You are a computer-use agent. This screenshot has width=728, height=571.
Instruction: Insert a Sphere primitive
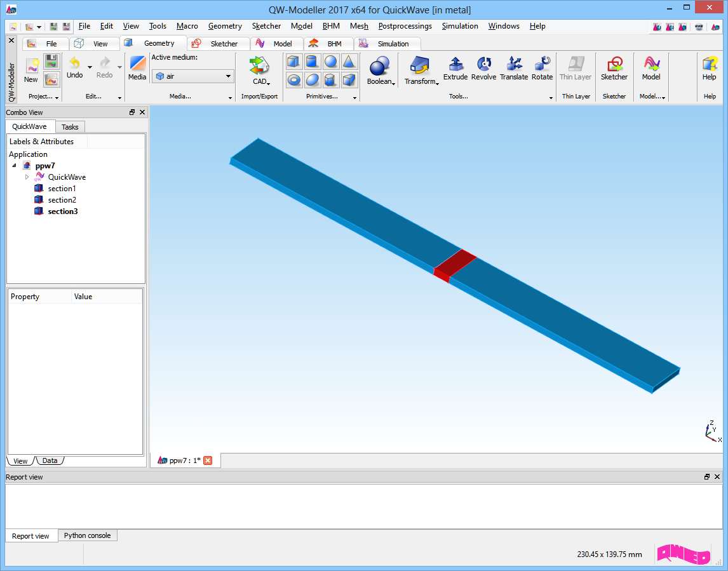(x=330, y=62)
